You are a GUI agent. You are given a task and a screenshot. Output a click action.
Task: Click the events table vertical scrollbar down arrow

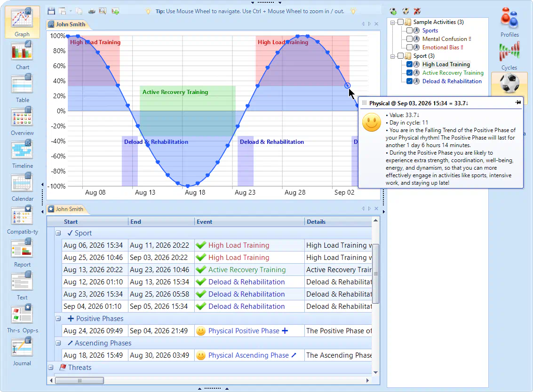[375, 372]
